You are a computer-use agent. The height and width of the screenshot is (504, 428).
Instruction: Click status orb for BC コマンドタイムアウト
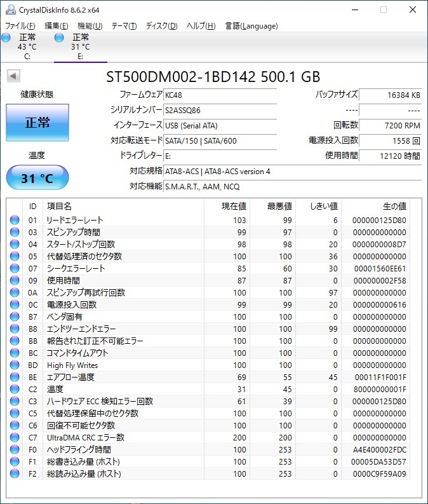click(15, 353)
